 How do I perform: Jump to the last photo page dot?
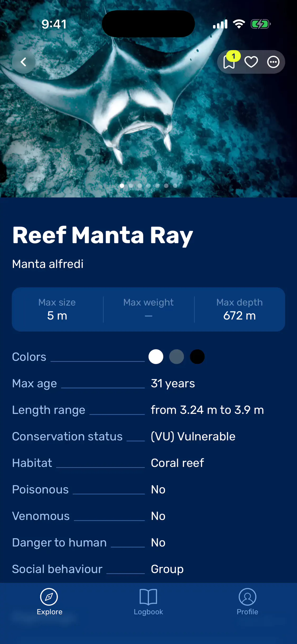click(x=175, y=186)
